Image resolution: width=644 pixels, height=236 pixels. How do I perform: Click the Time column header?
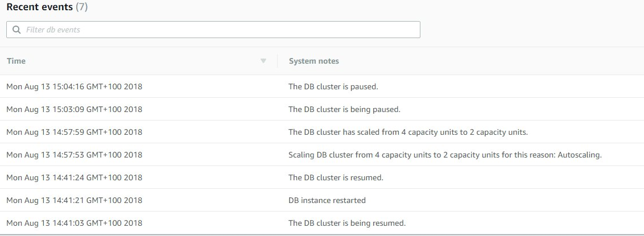pos(16,61)
